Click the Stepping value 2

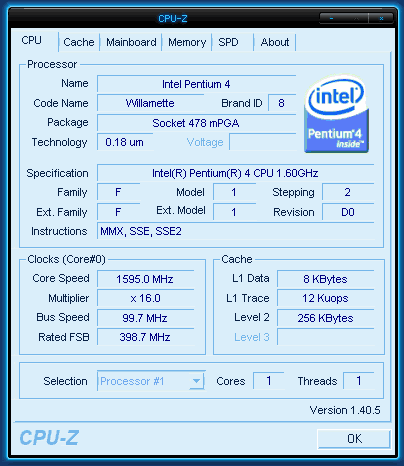(348, 192)
